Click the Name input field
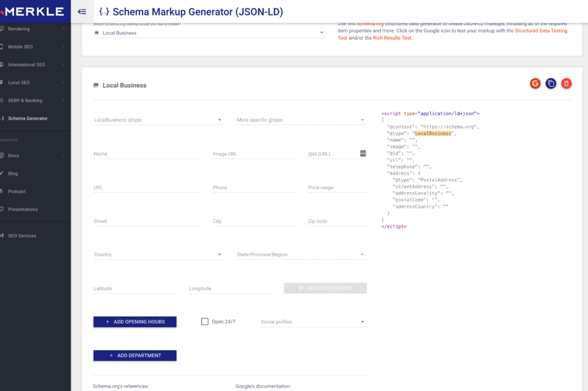Image resolution: width=588 pixels, height=391 pixels. [x=146, y=154]
